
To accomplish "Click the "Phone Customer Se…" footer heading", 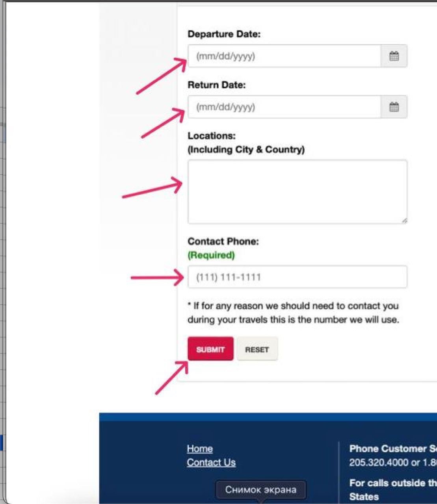I will click(x=393, y=449).
